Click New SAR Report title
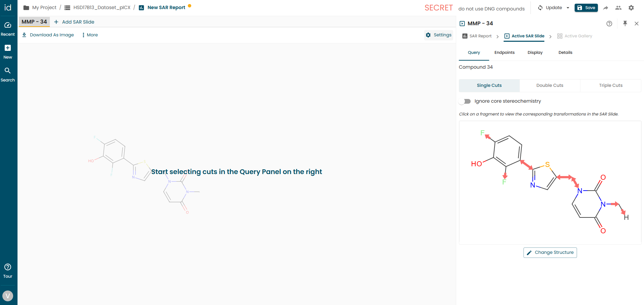 (166, 8)
